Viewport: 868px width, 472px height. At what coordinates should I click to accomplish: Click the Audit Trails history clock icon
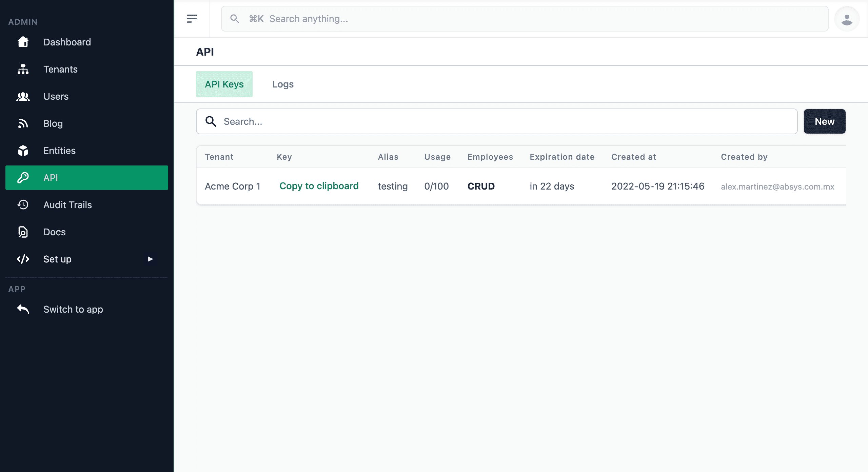(x=23, y=205)
